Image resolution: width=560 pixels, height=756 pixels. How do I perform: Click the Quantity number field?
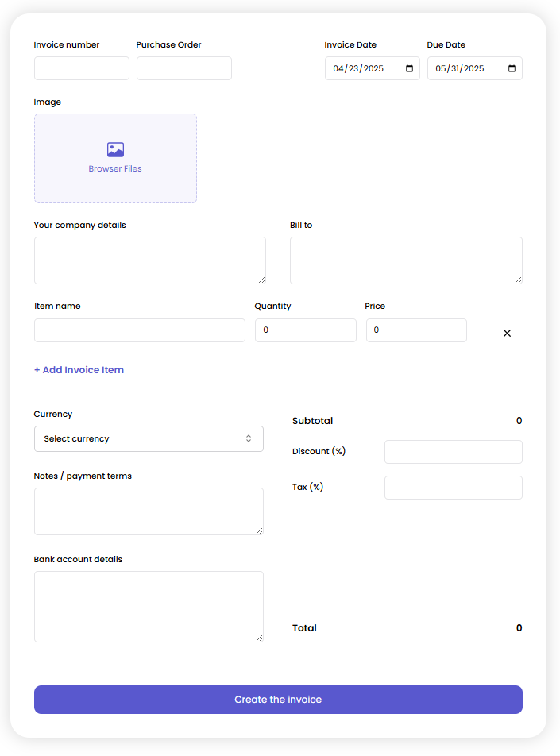click(305, 330)
